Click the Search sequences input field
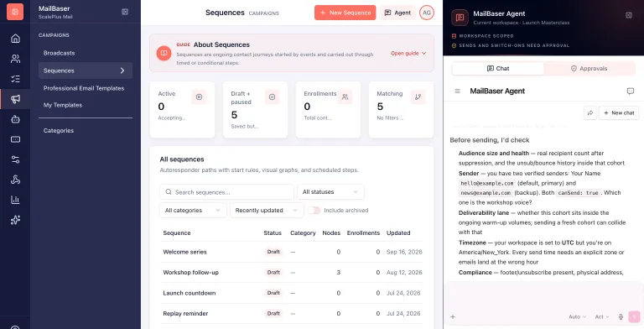The height and width of the screenshot is (329, 644). (226, 191)
